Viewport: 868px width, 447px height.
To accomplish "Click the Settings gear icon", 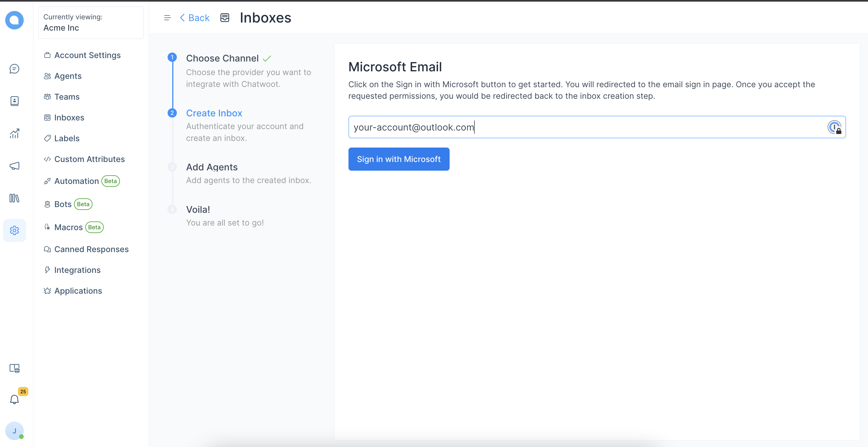I will click(14, 230).
